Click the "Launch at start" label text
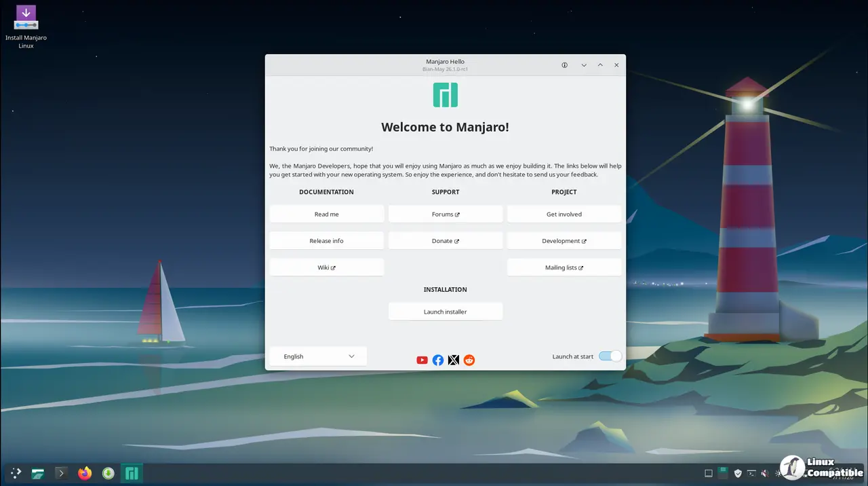868x486 pixels. coord(573,356)
